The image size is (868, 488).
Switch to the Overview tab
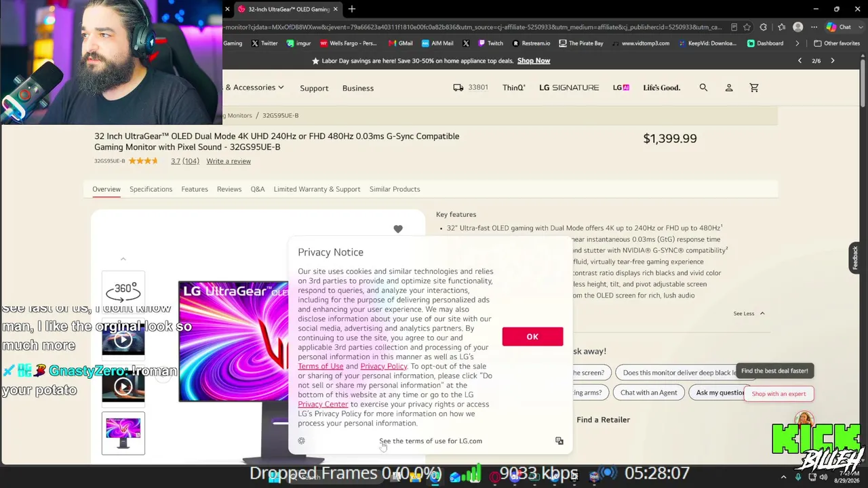(106, 189)
